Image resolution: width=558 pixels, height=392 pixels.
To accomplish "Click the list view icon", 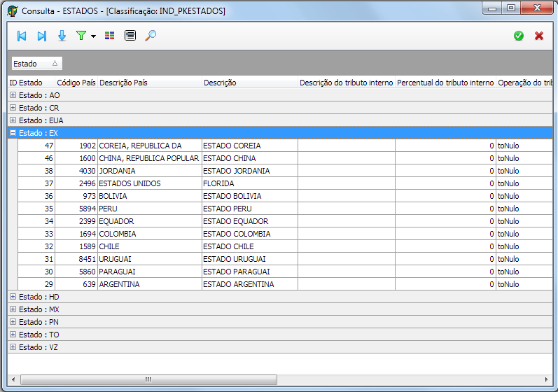I will (x=130, y=36).
